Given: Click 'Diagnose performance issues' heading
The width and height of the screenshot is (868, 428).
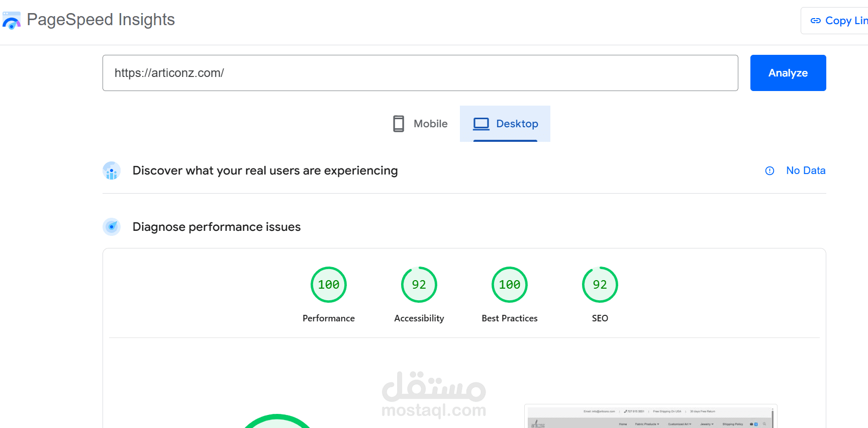Looking at the screenshot, I should (x=217, y=227).
